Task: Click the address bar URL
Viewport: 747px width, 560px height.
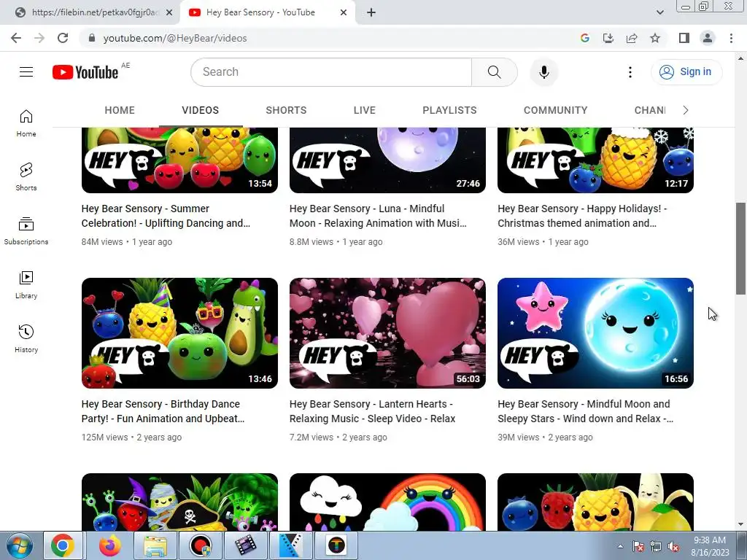Action: (175, 38)
